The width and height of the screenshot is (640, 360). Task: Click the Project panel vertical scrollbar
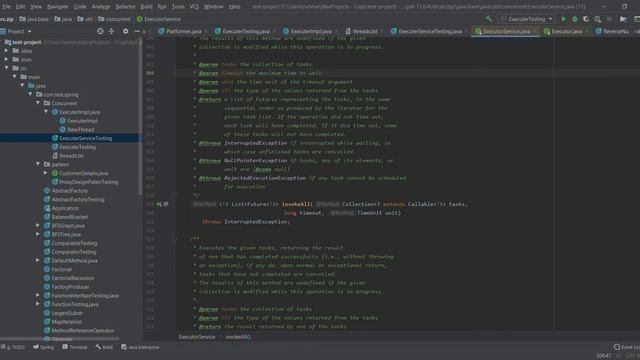point(140,116)
